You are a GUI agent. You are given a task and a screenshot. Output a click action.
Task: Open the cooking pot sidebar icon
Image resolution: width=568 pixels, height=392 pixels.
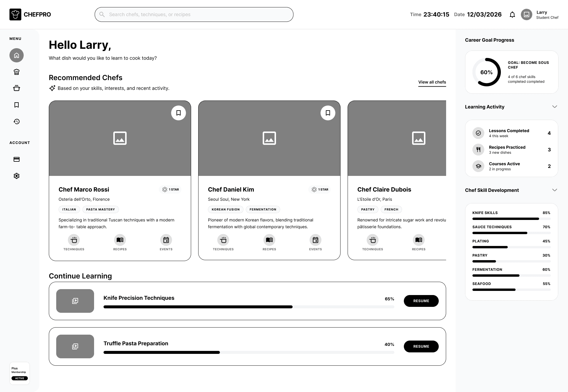pos(17,88)
